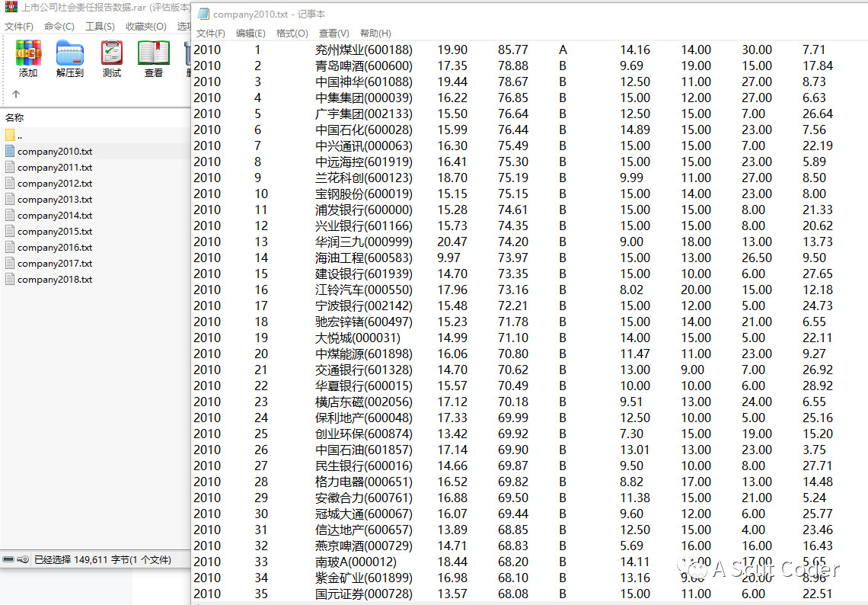Image resolution: width=868 pixels, height=605 pixels.
Task: Click the text "华润三九(000999)" in Notepad
Action: [364, 242]
